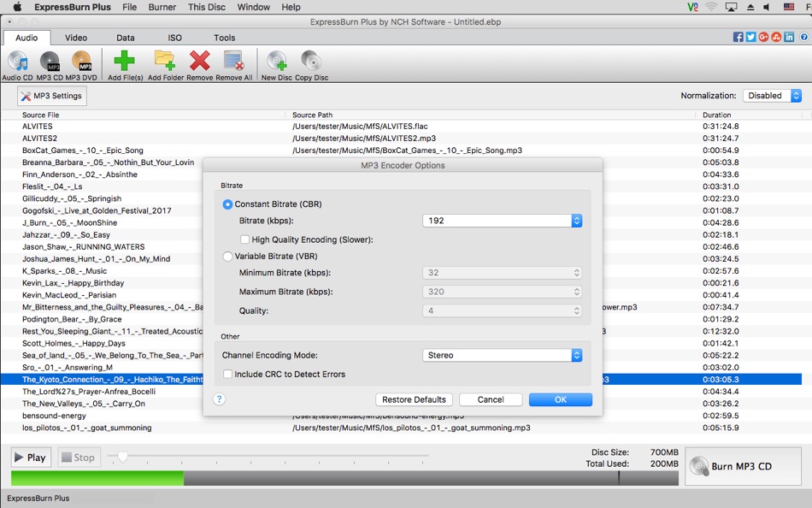The width and height of the screenshot is (812, 508).
Task: Switch to the ISO tab
Action: pos(174,38)
